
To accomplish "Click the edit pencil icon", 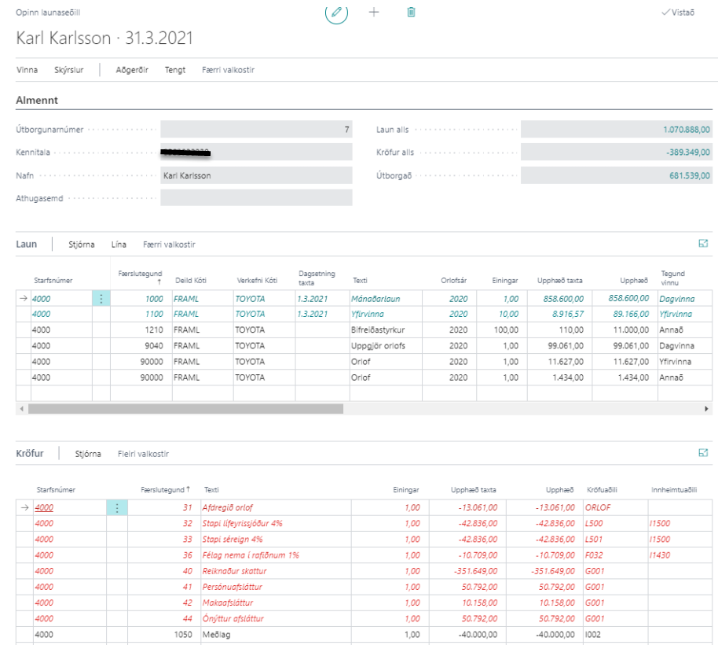I will [x=337, y=12].
